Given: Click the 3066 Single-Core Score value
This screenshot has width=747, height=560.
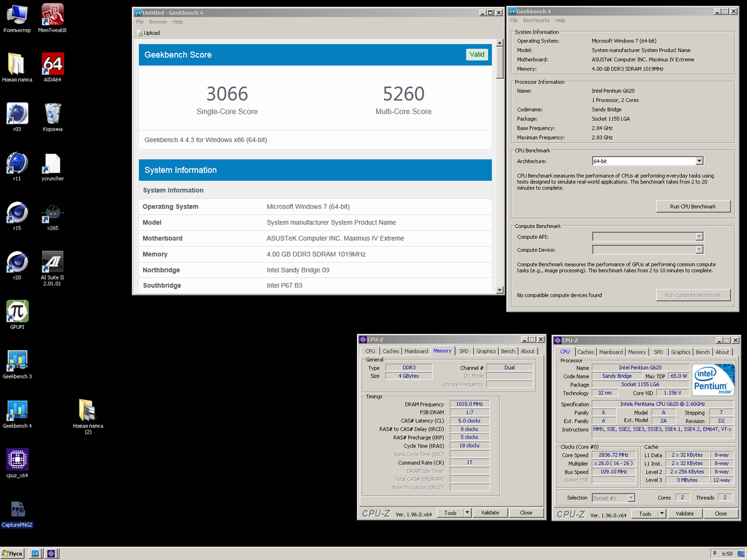Looking at the screenshot, I should [227, 94].
